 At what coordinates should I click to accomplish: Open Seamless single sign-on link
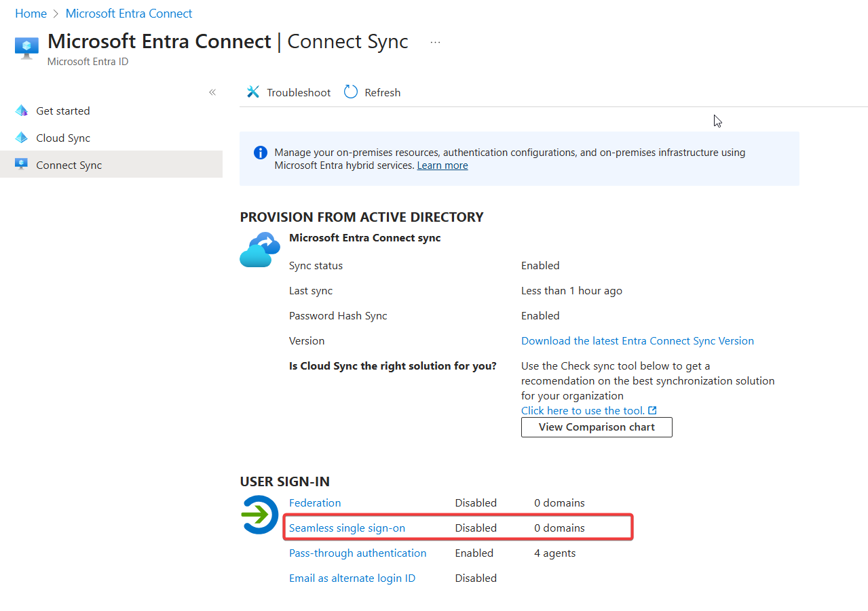point(347,528)
